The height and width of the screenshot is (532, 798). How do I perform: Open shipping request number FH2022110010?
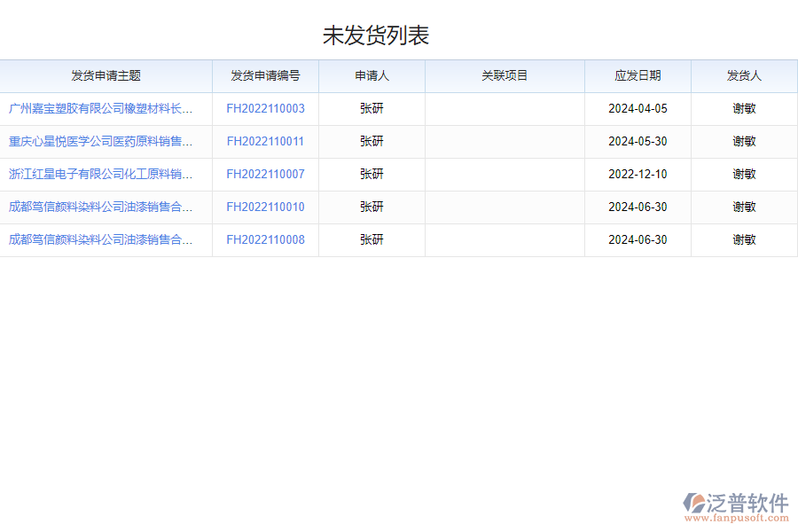(264, 207)
